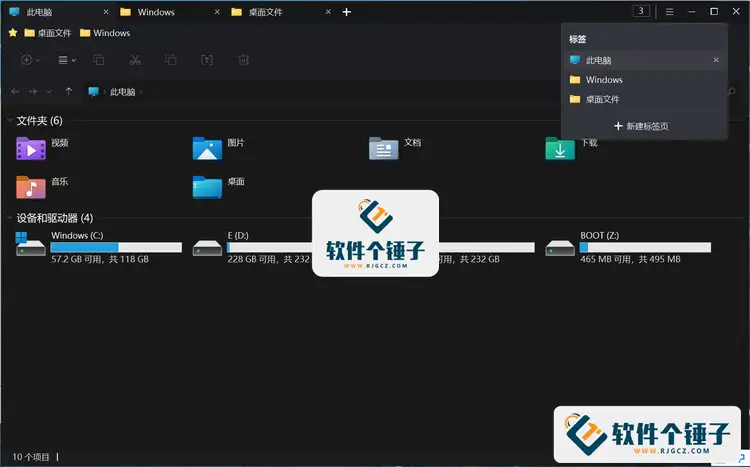
Task: Open the view layout toolbar dropdown
Action: [66, 60]
